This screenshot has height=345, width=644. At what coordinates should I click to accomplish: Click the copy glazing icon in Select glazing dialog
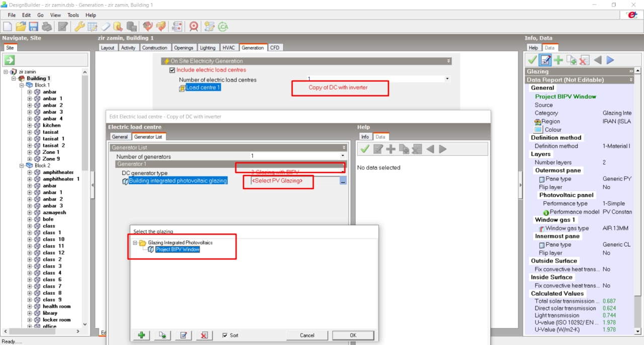click(x=162, y=335)
